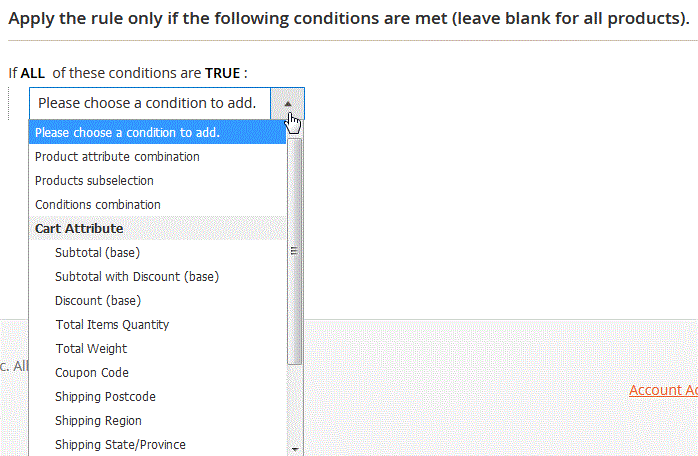This screenshot has height=456, width=698.
Task: Click the dropdown list scrollbar thumb
Action: click(294, 250)
